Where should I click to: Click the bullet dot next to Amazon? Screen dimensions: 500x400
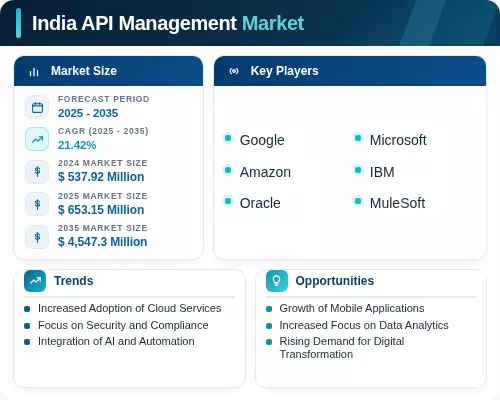pos(228,170)
